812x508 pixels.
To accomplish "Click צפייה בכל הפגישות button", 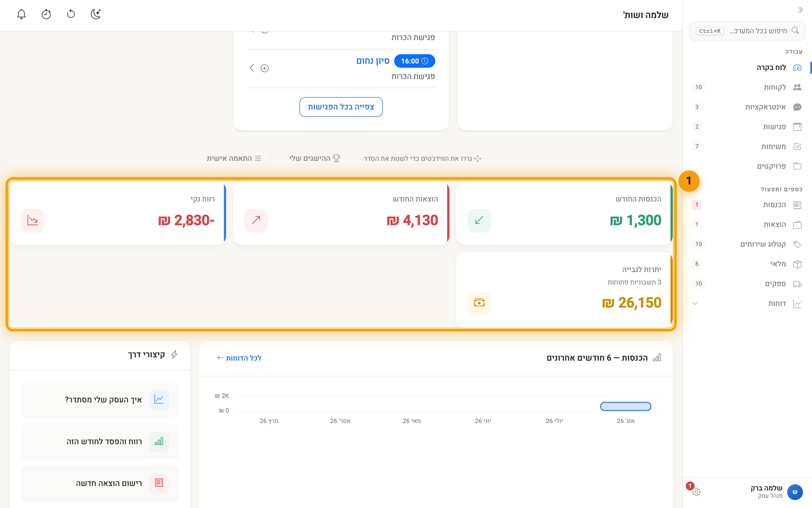I will pyautogui.click(x=341, y=107).
